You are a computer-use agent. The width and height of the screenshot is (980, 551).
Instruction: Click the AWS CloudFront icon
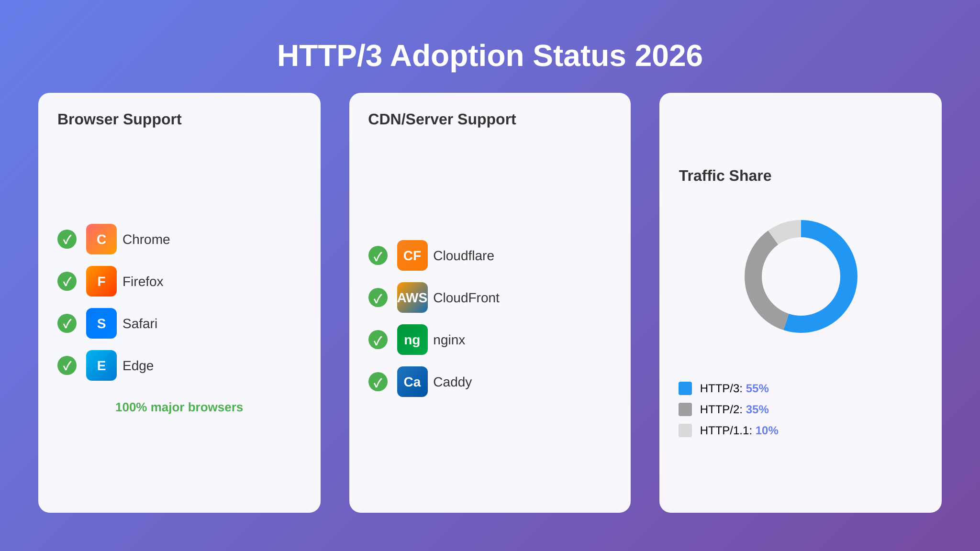412,298
